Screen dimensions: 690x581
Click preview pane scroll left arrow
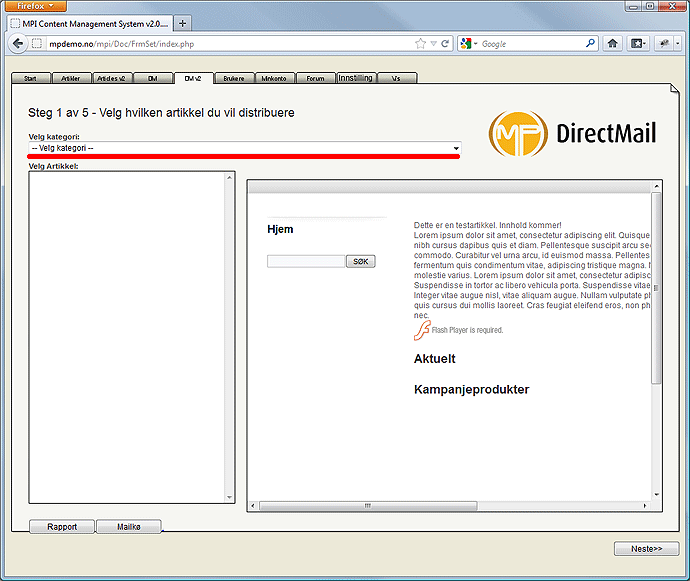(253, 506)
